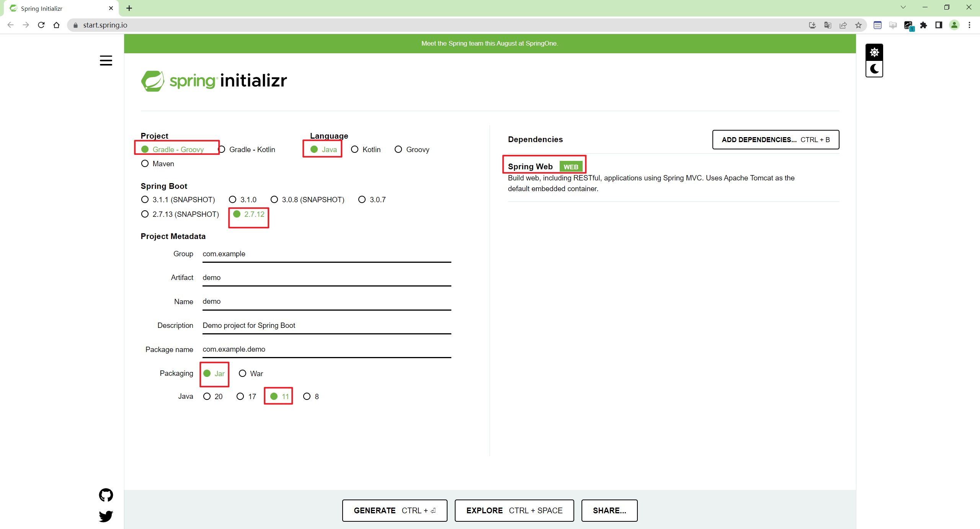
Task: Click the translate page icon
Action: [828, 25]
